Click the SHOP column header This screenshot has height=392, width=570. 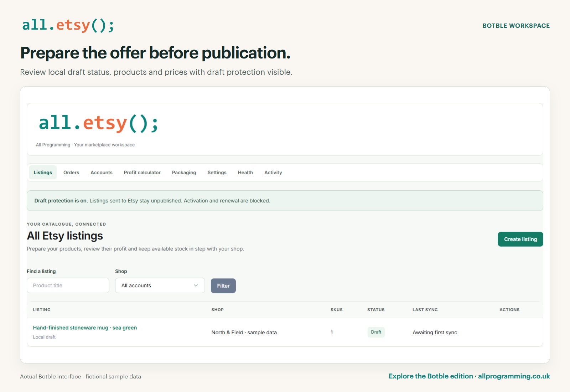tap(217, 310)
